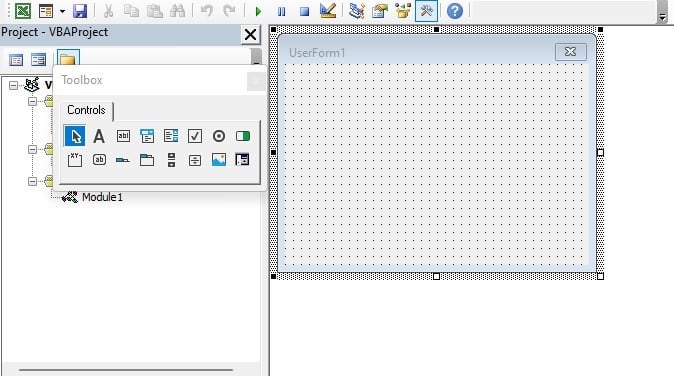Click the Insert UserForm toolbar icon

[x=46, y=11]
